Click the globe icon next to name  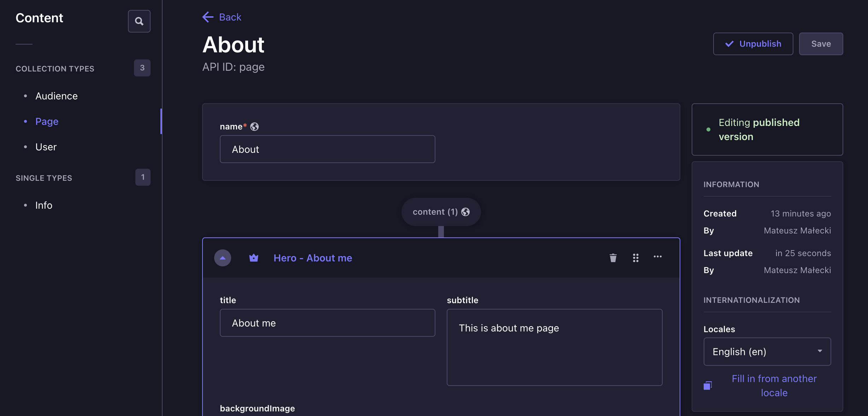pyautogui.click(x=254, y=127)
